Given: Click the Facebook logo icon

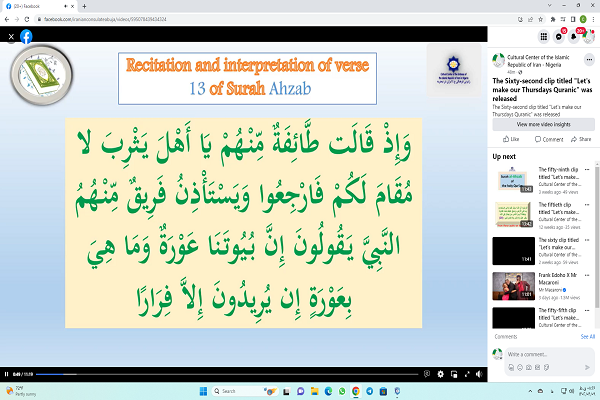Looking at the screenshot, I should (x=26, y=36).
